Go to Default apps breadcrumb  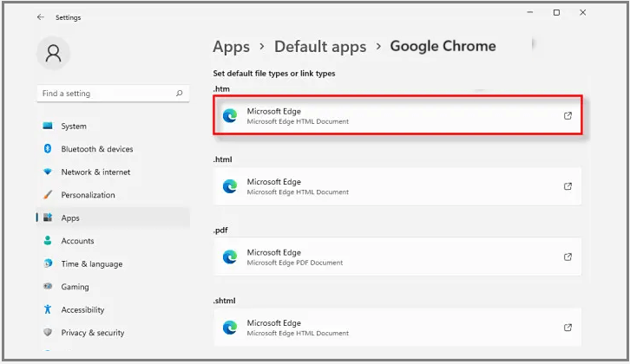(x=320, y=47)
